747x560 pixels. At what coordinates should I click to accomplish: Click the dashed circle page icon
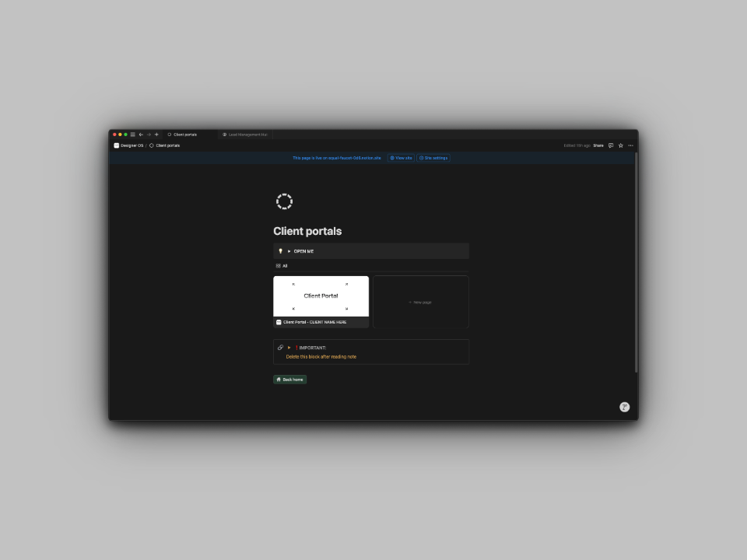point(285,201)
